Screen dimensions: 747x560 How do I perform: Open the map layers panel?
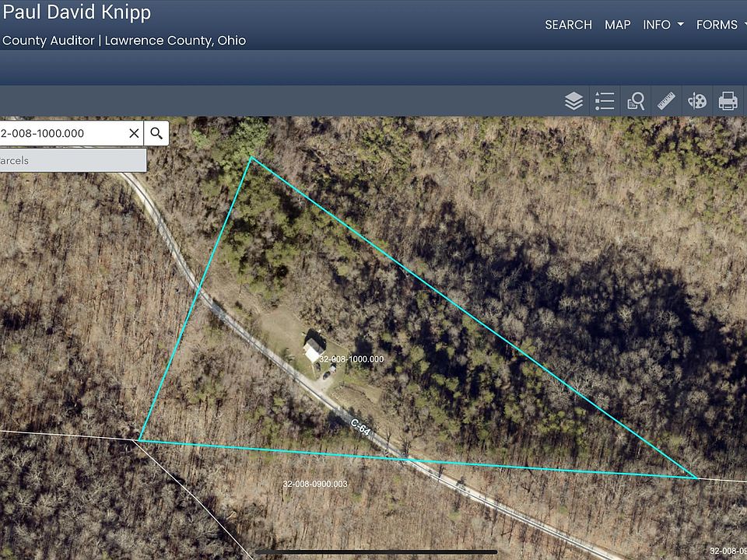pos(573,101)
